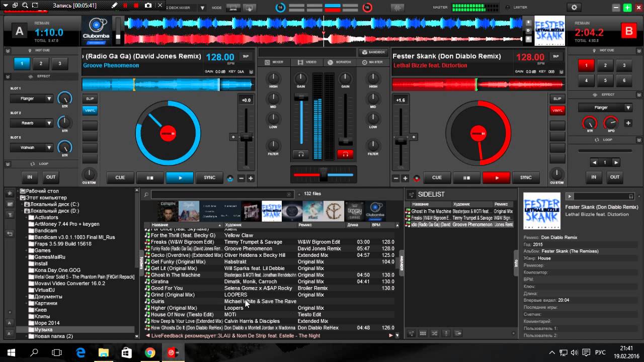Switch to the VIDEO tab

tap(307, 62)
